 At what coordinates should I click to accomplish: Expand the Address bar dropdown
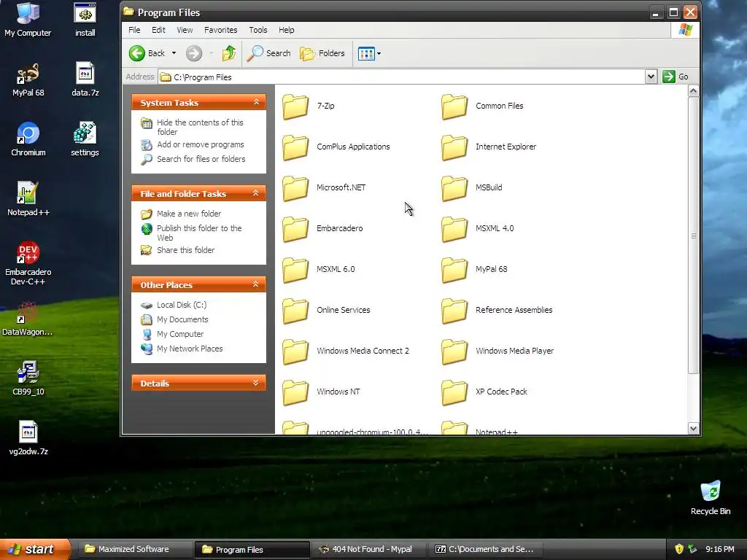click(651, 77)
